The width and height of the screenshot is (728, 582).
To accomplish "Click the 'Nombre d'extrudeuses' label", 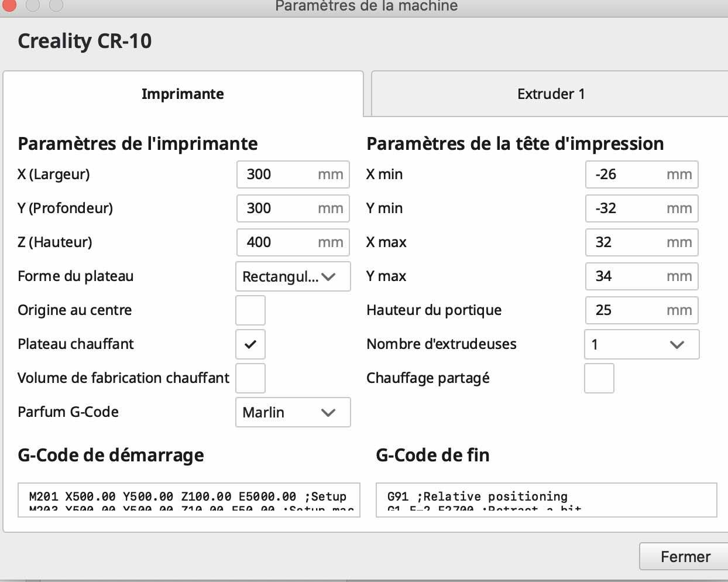I will pos(442,344).
